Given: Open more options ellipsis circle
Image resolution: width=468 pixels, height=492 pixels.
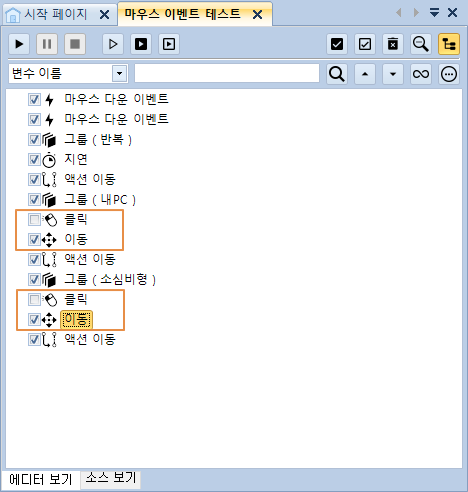Looking at the screenshot, I should click(x=449, y=74).
